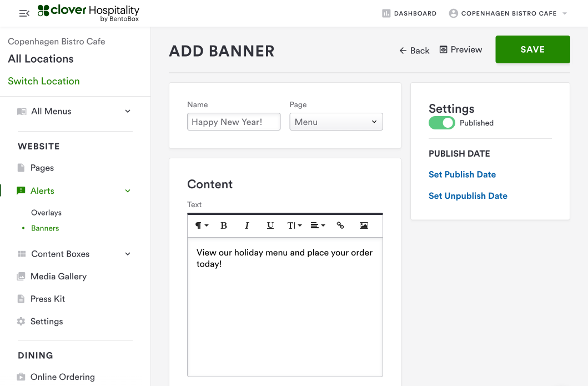Click the banner Name input field

coord(234,122)
